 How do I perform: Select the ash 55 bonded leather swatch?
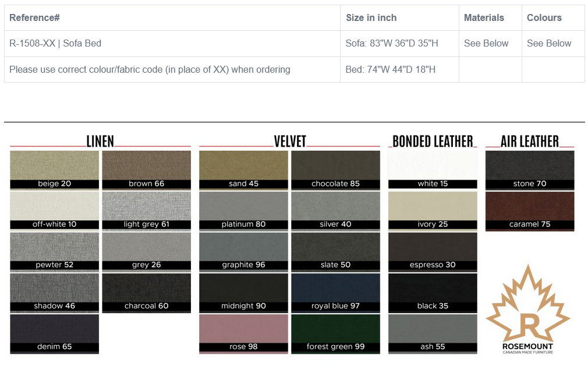(x=433, y=333)
